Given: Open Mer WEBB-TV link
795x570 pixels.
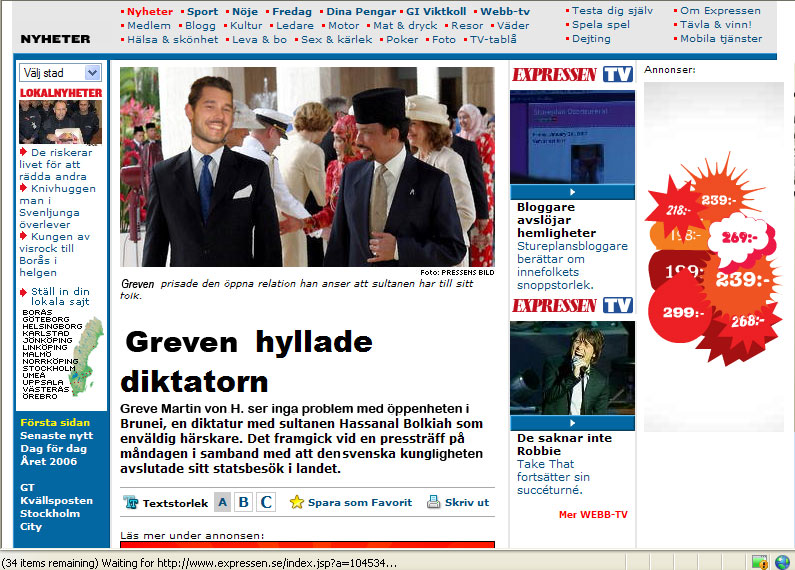Looking at the screenshot, I should 593,514.
